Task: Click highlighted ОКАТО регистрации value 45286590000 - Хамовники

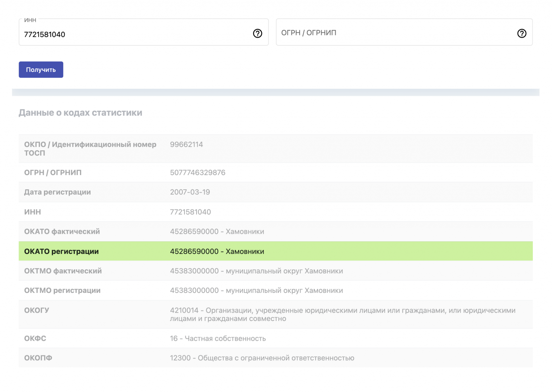Action: tap(217, 251)
